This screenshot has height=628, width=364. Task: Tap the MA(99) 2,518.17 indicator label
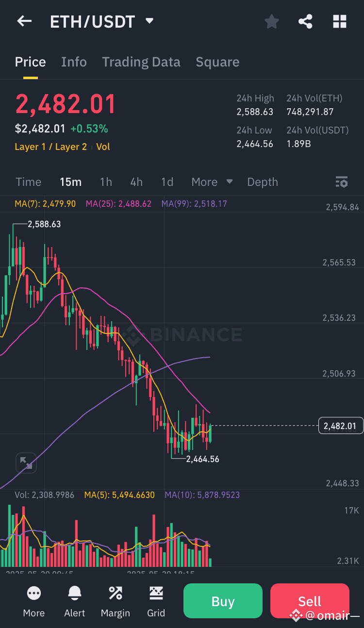[194, 204]
